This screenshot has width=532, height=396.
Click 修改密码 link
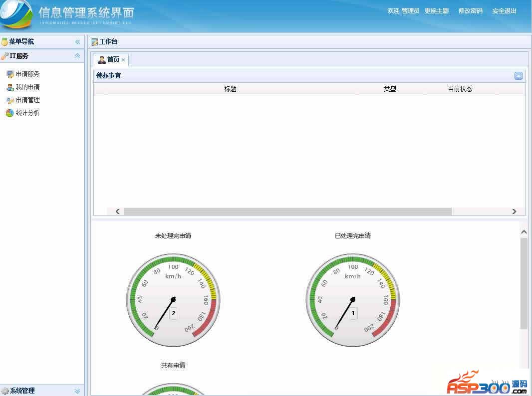(x=471, y=11)
